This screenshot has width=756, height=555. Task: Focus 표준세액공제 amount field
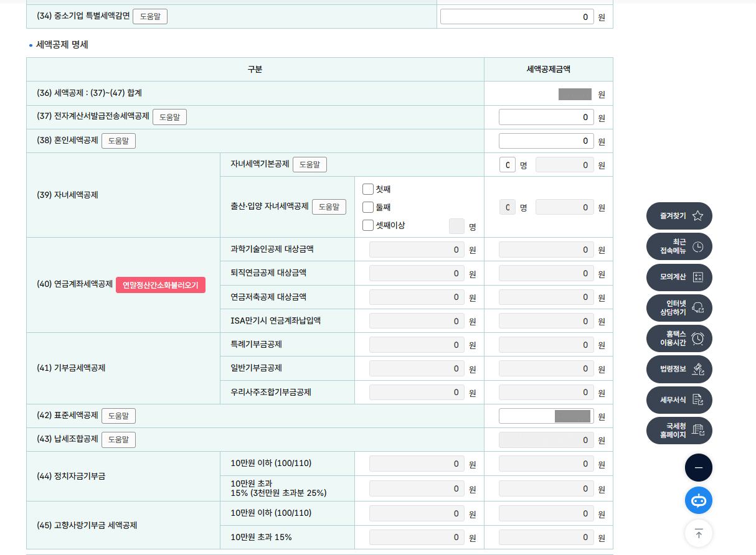click(546, 416)
